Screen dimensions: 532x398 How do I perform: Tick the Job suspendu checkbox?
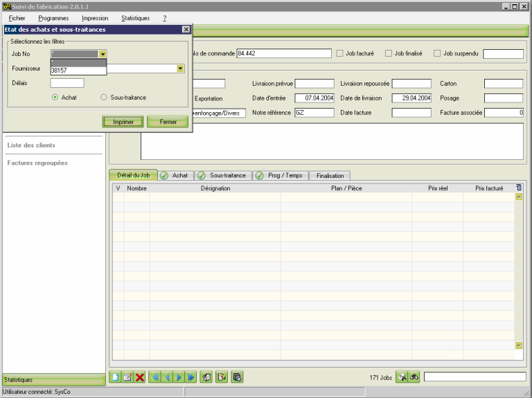pyautogui.click(x=437, y=53)
